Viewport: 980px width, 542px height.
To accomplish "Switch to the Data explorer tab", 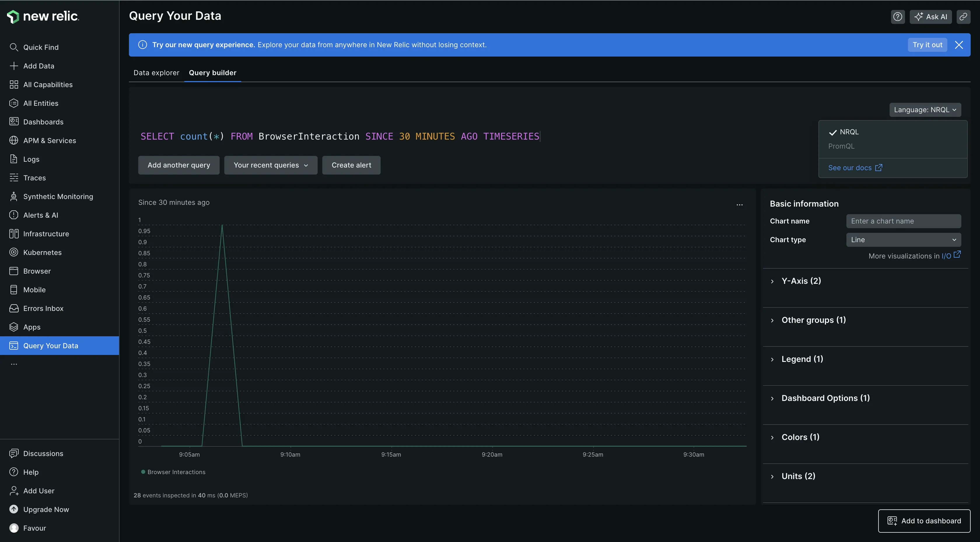I will click(x=156, y=73).
